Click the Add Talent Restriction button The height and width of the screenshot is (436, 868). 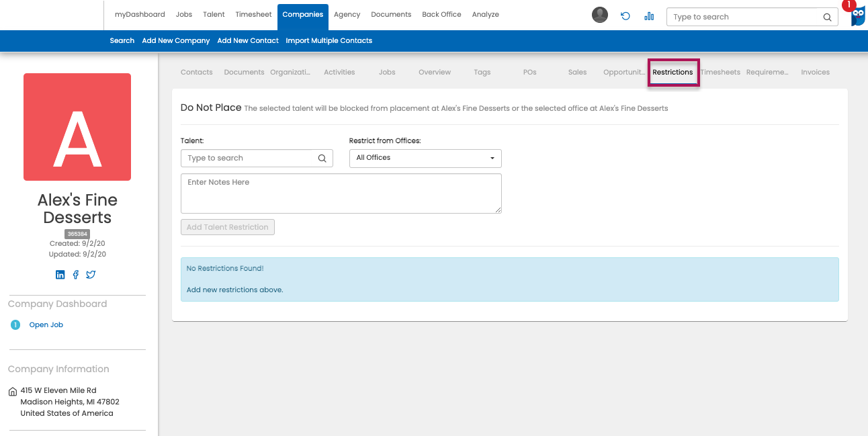tap(228, 227)
